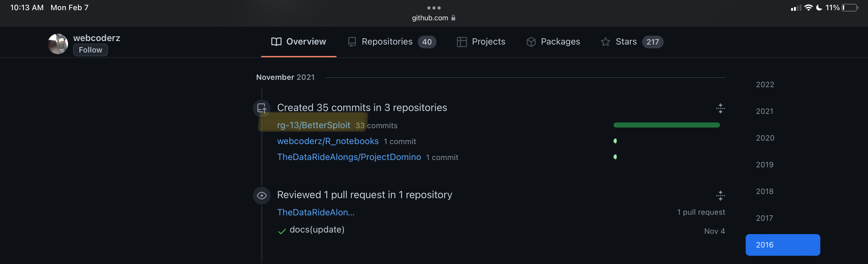
Task: Tap the Do Not Disturb moon icon
Action: (x=819, y=7)
